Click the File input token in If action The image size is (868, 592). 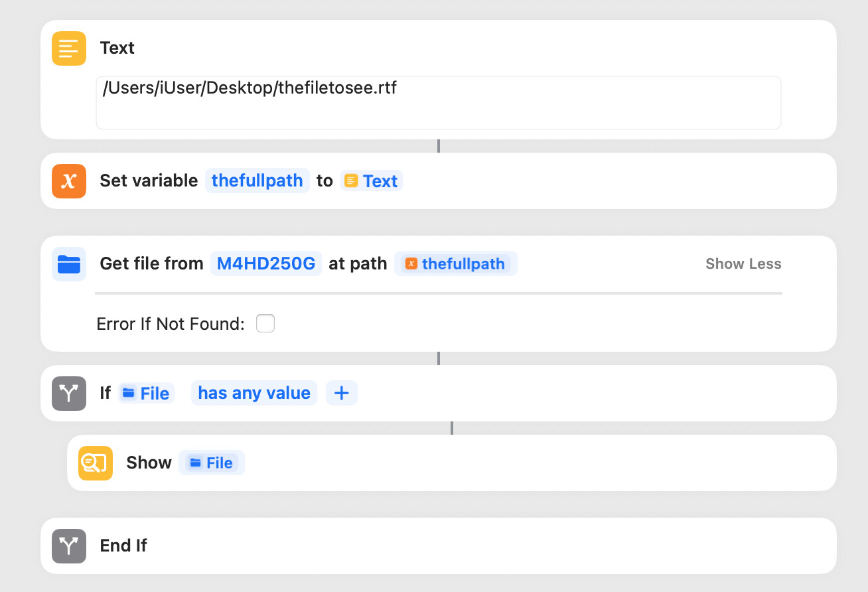point(147,394)
